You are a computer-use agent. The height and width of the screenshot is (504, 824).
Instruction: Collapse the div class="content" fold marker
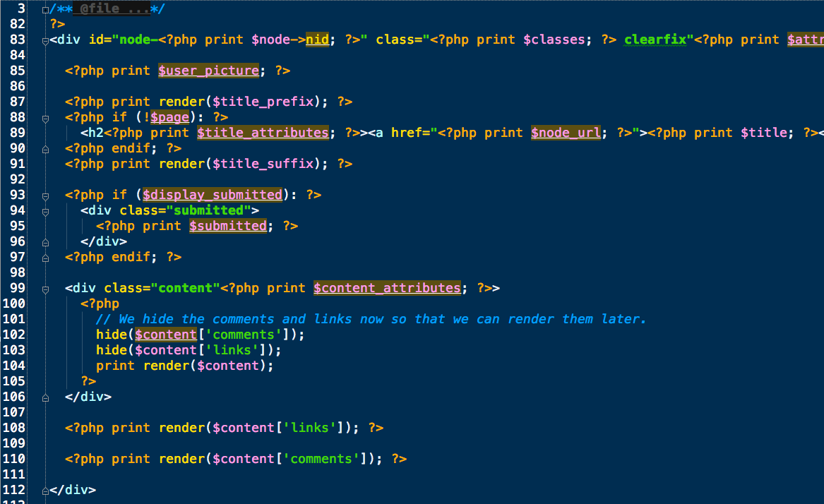pos(45,289)
